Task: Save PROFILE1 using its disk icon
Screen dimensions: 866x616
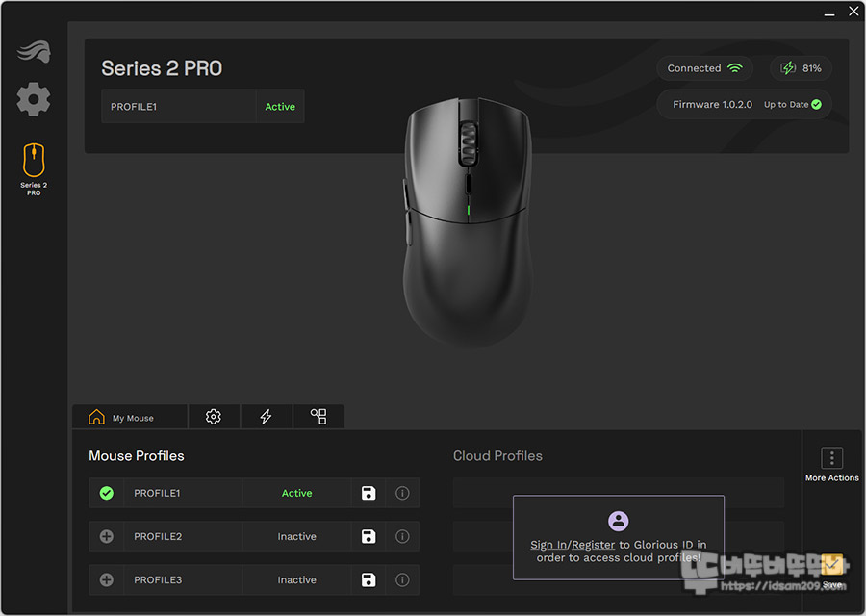Action: pos(369,493)
